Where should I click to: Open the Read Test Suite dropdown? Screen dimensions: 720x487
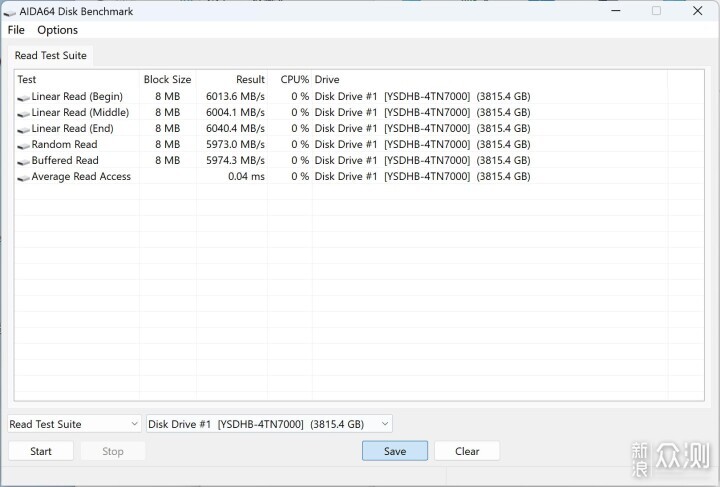point(73,424)
